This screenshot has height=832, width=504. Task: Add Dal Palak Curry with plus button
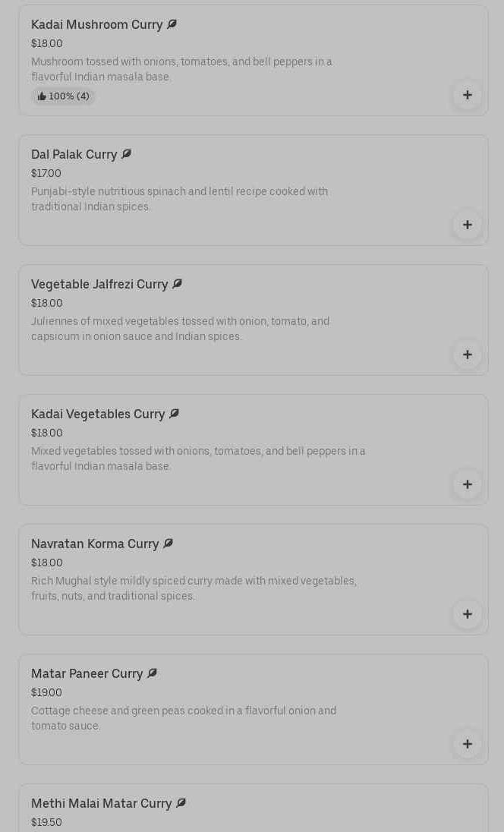pyautogui.click(x=467, y=225)
